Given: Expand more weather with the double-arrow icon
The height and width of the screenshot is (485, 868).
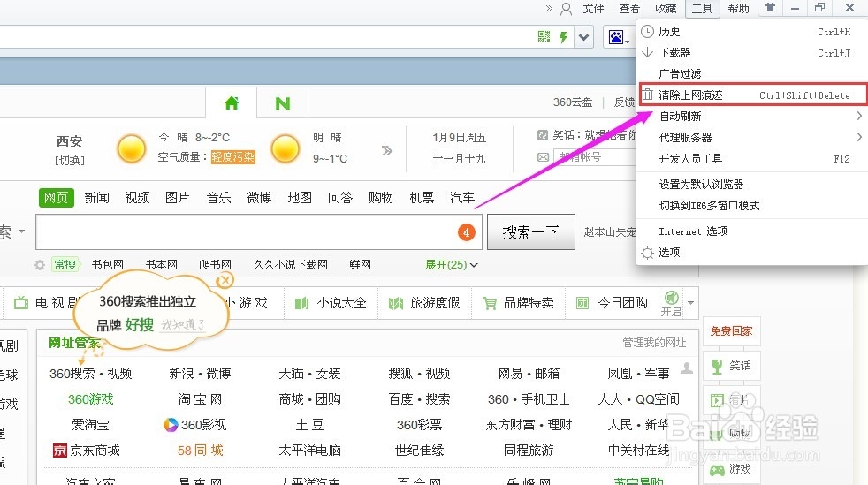Looking at the screenshot, I should point(387,150).
